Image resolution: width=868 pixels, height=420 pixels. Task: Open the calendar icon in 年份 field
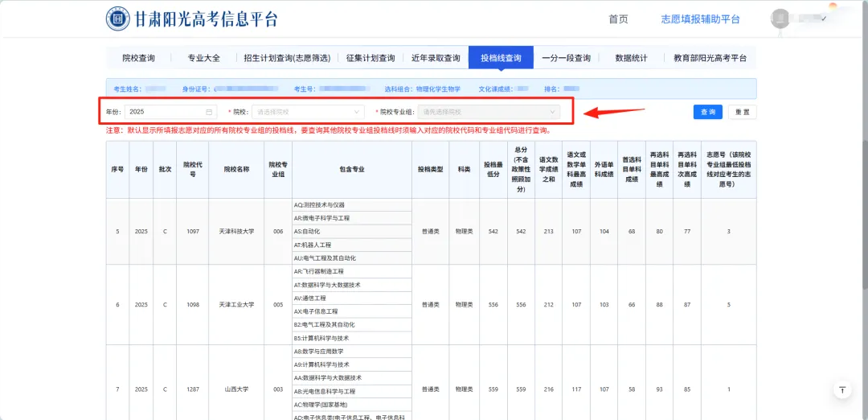209,112
